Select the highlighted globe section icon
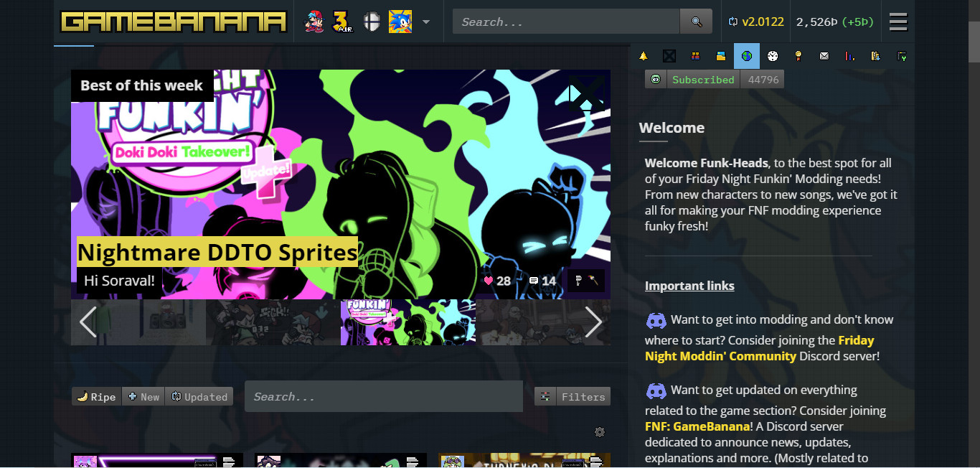This screenshot has height=468, width=980. [746, 55]
